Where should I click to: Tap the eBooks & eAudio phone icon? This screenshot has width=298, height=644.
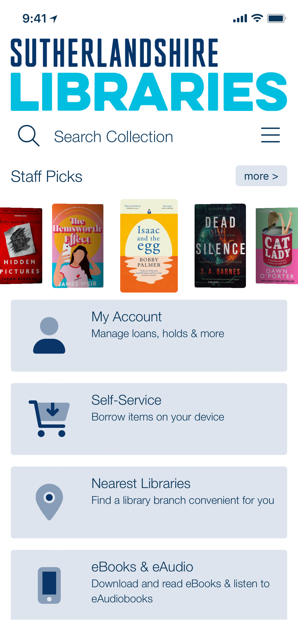(x=49, y=585)
